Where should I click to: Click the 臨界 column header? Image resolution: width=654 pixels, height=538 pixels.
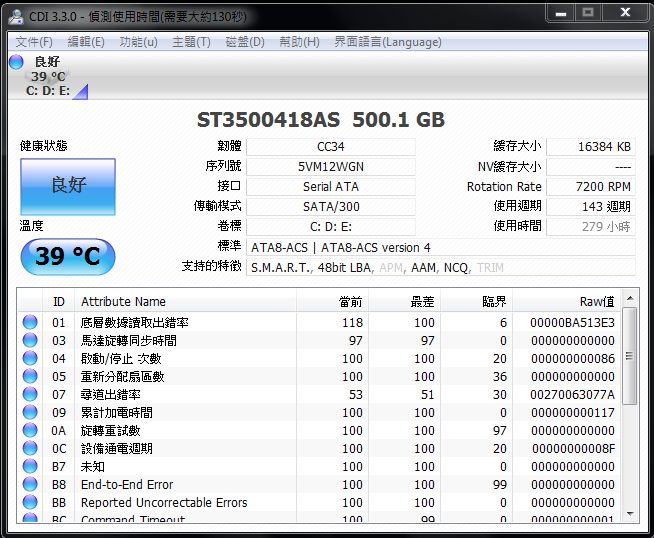point(477,302)
